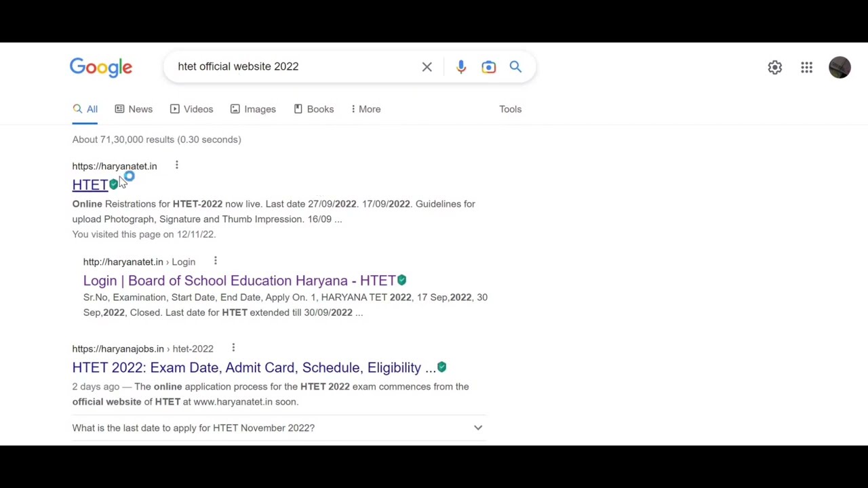This screenshot has height=488, width=868.
Task: Clear the search query with the X icon
Action: click(427, 67)
